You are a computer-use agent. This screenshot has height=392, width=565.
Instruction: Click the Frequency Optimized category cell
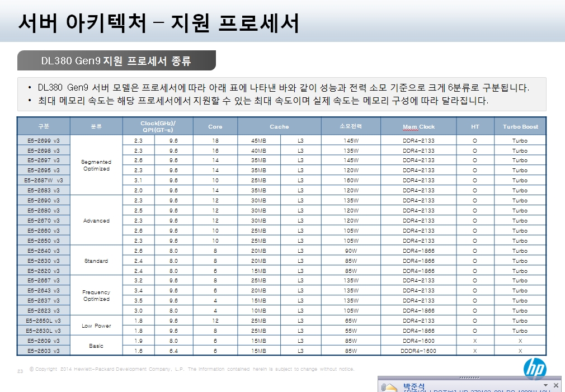point(96,296)
